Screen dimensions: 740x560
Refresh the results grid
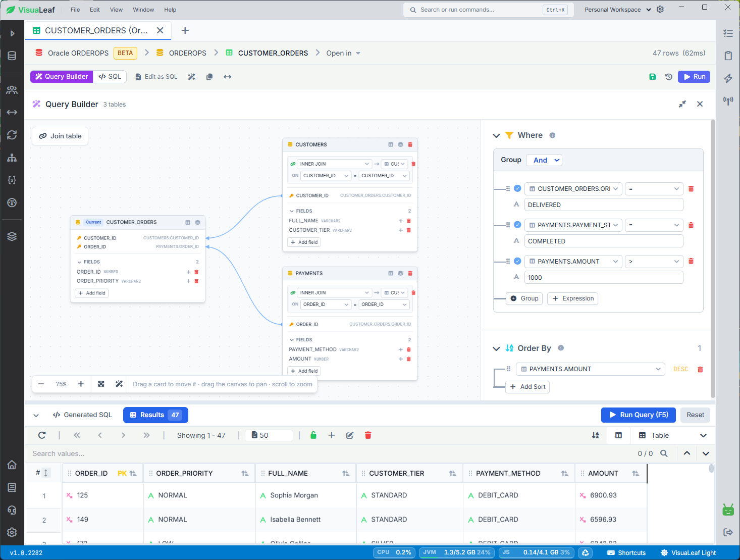(42, 435)
